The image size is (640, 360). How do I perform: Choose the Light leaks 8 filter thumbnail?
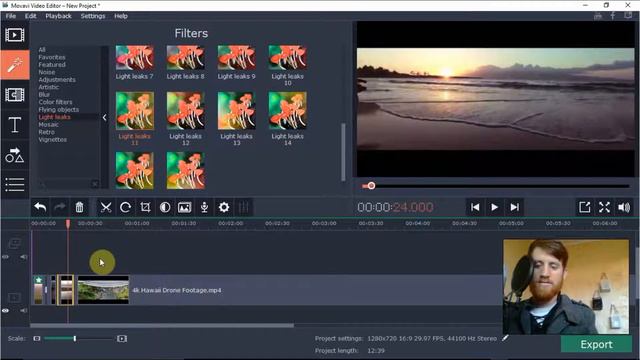185,58
